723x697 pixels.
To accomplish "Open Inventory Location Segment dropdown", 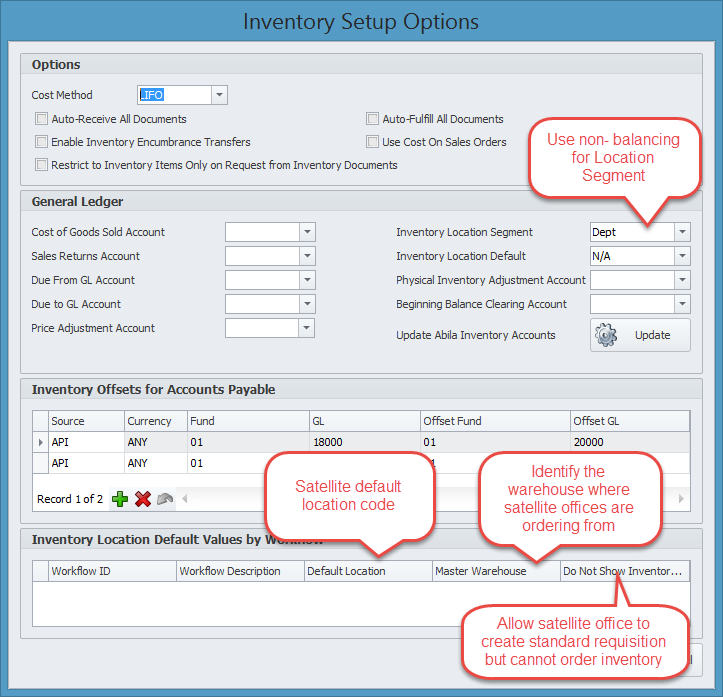I will coord(682,232).
